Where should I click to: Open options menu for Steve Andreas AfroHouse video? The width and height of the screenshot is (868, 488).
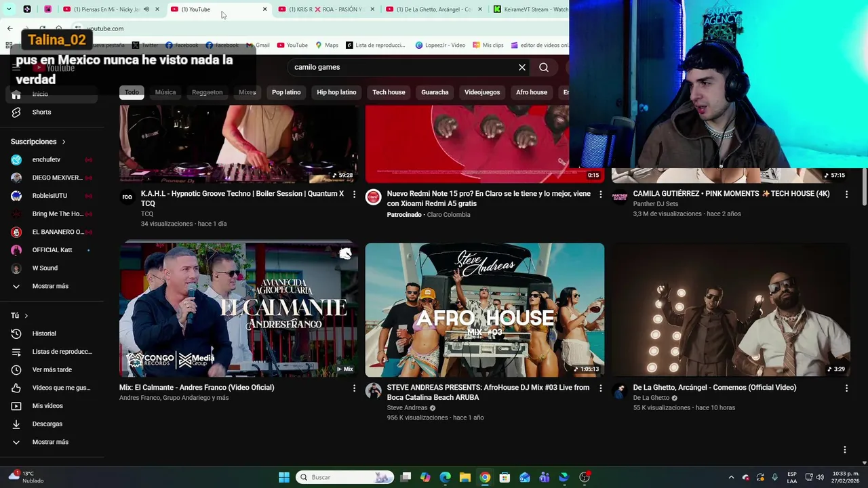600,388
